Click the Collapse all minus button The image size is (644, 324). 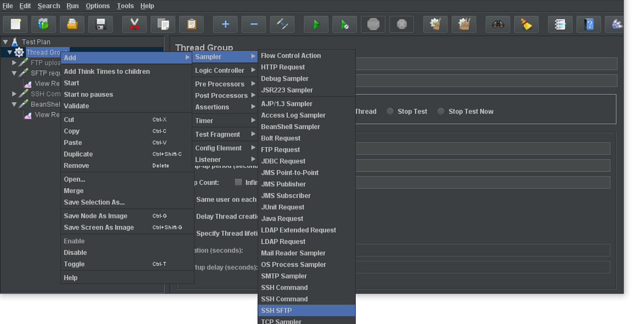click(x=254, y=24)
